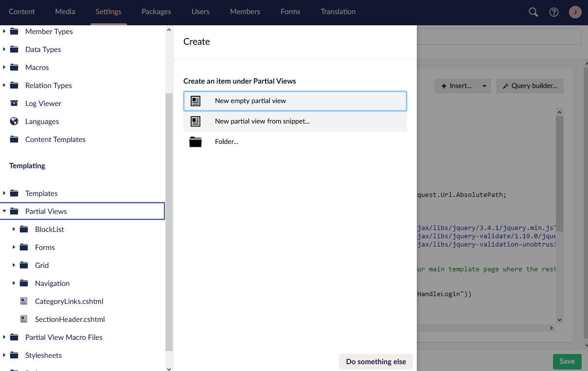Screen dimensions: 588x371
Task: Expand the BlockList folder
Action: (14, 230)
